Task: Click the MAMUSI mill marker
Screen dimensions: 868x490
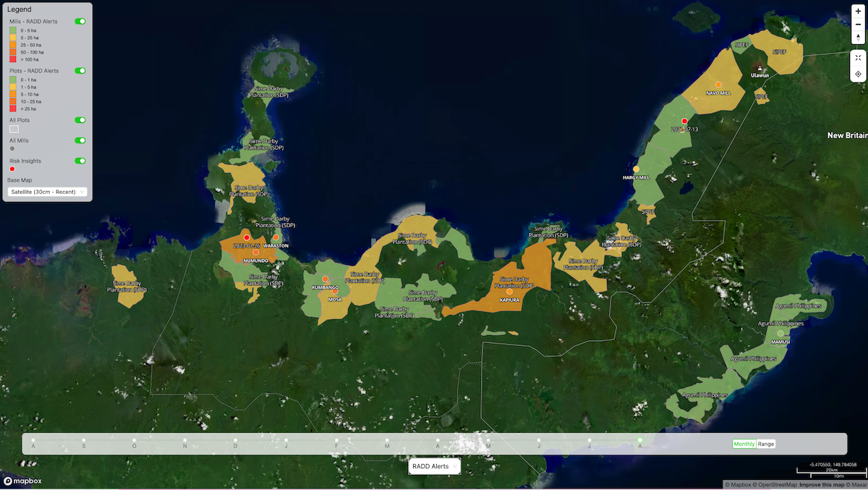Action: pos(780,333)
